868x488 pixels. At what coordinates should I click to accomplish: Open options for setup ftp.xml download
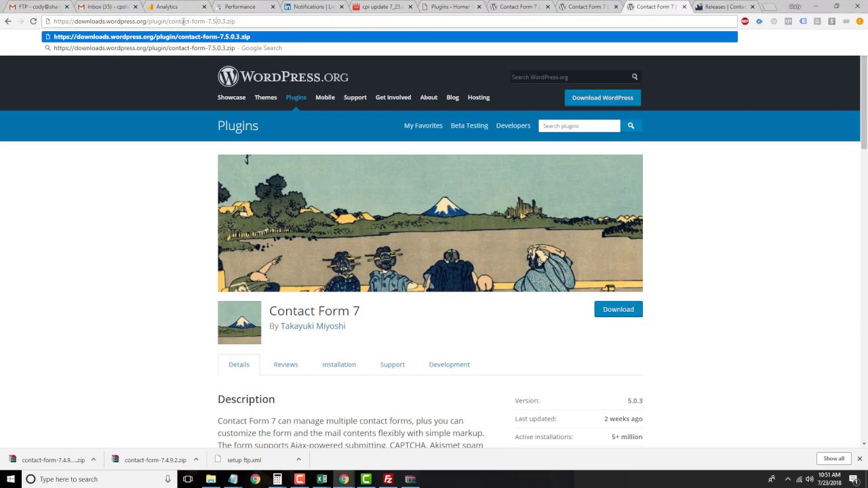coord(298,460)
